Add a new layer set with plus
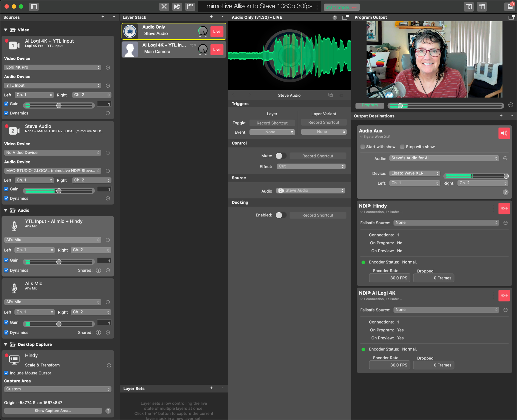The height and width of the screenshot is (420, 517). [211, 388]
